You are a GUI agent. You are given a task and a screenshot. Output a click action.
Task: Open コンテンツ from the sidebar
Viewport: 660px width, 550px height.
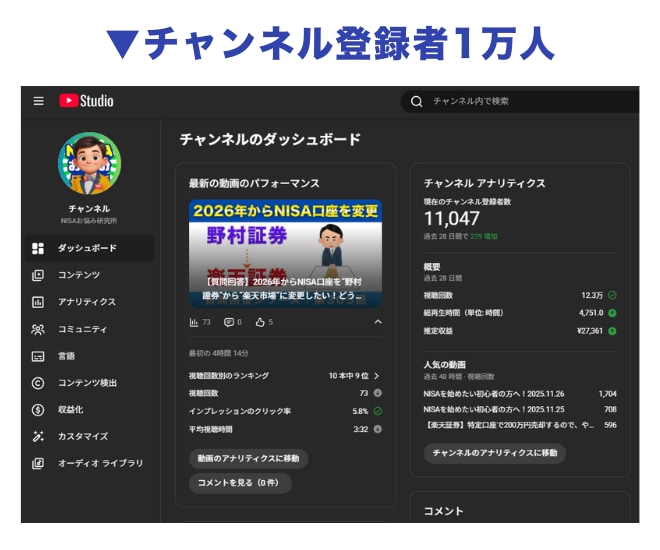coord(89,275)
